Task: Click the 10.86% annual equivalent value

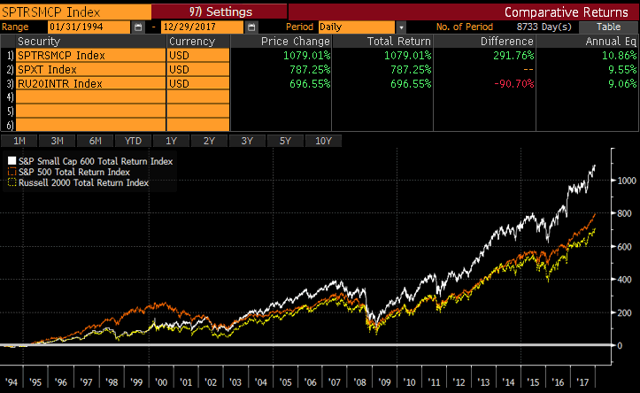Action: (x=619, y=55)
